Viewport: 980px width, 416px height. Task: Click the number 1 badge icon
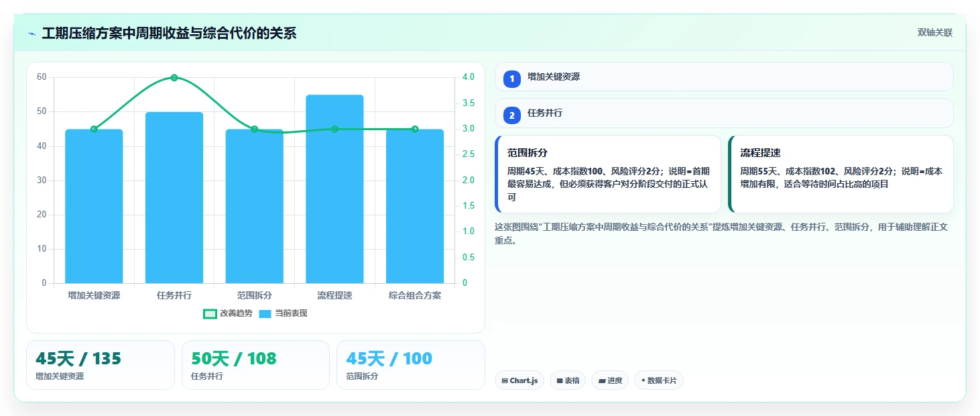(512, 79)
